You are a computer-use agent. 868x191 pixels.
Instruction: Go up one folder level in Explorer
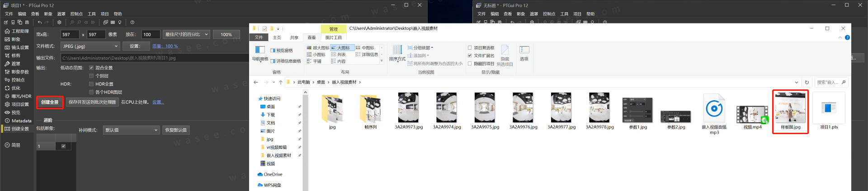coord(280,82)
